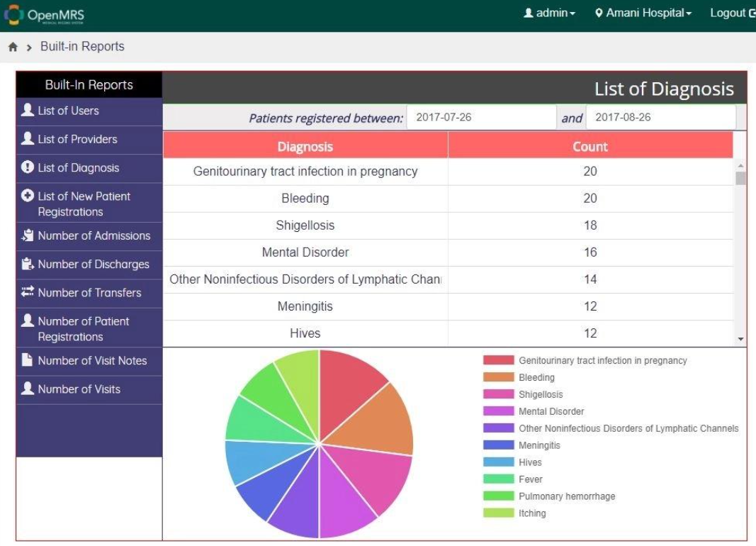Open Number of Patient Registrations report
Screen dimensions: 756x546
pyautogui.click(x=89, y=328)
